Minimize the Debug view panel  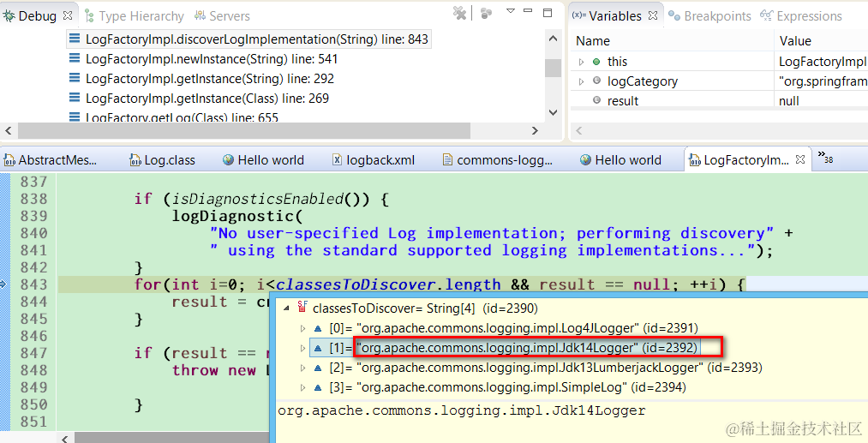click(x=528, y=11)
